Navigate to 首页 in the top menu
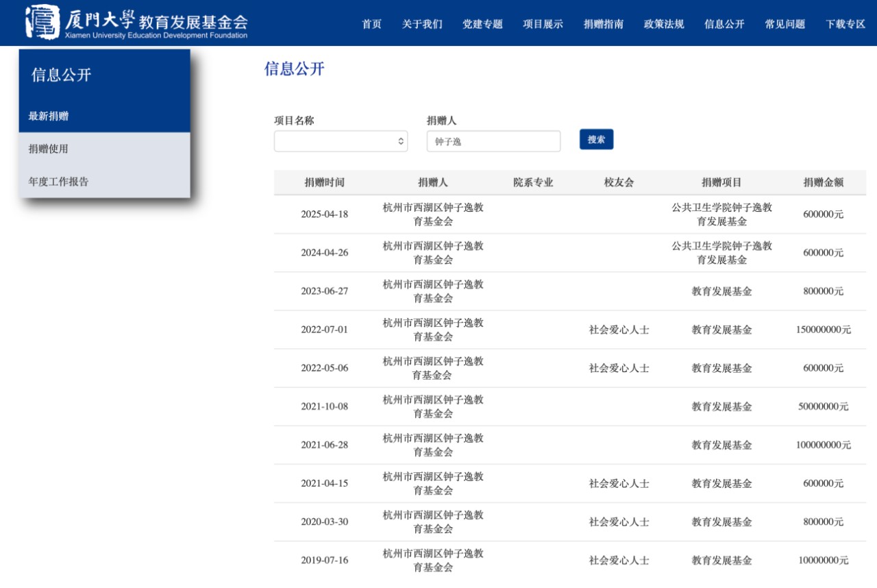 point(371,23)
